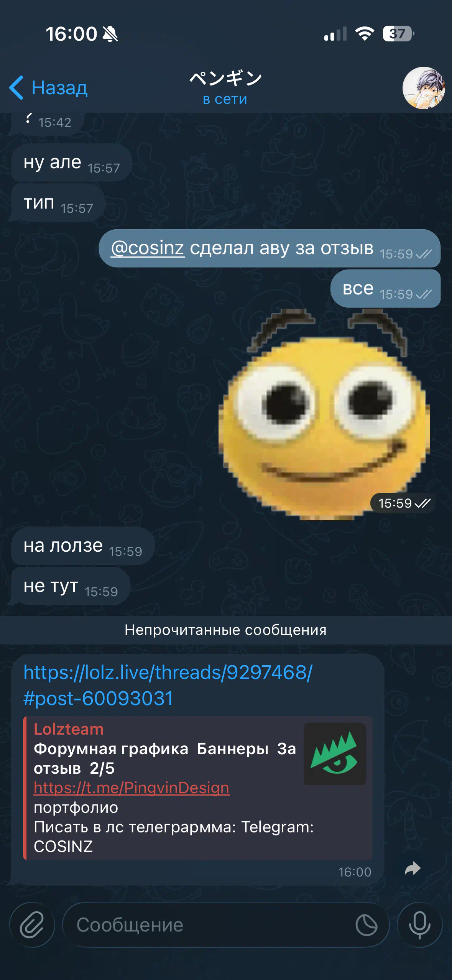The image size is (452, 980).
Task: Tap the muted bell icon in status bar
Action: (110, 34)
